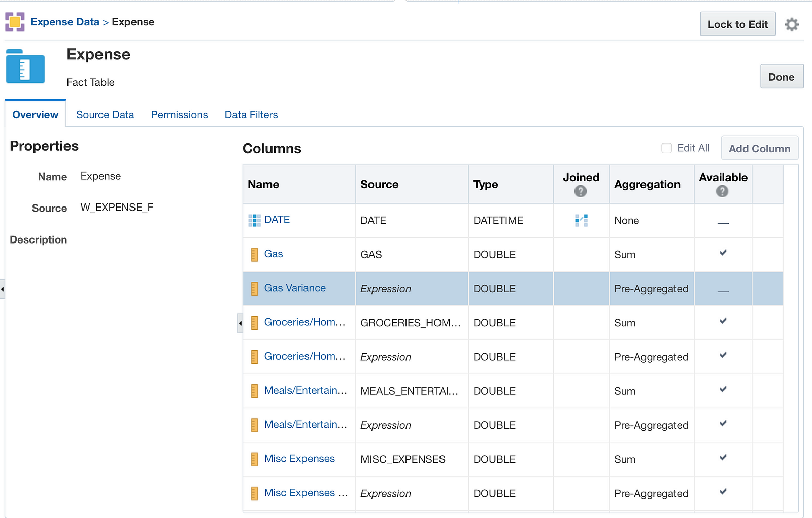This screenshot has height=518, width=812.
Task: Toggle Available checkmark for Misc Expenses row
Action: pos(723,458)
